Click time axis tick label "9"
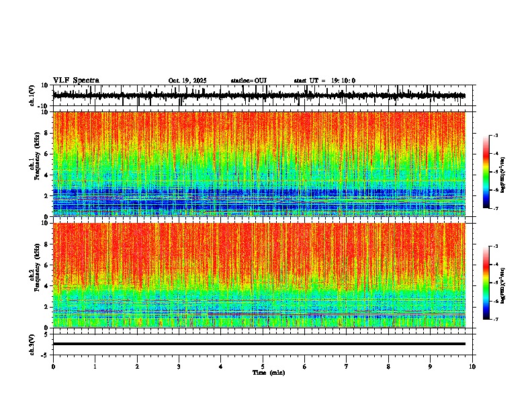Viewport: 532px width, 411px height. tap(430, 367)
